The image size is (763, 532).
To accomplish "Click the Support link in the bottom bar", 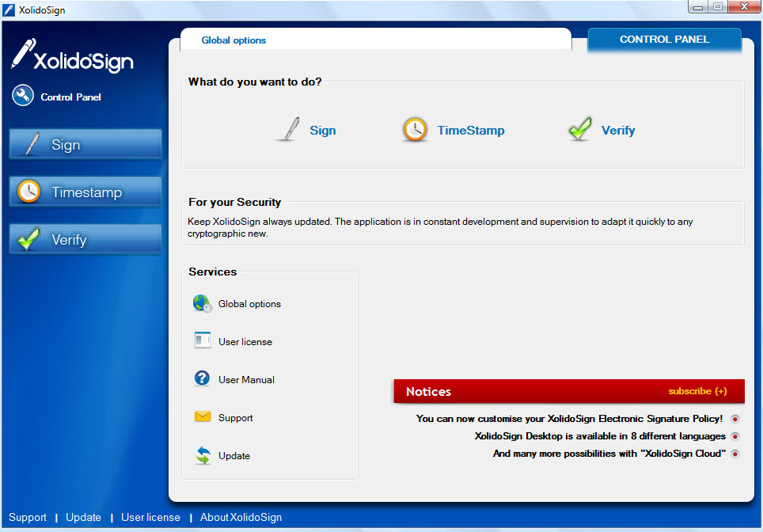I will point(28,518).
